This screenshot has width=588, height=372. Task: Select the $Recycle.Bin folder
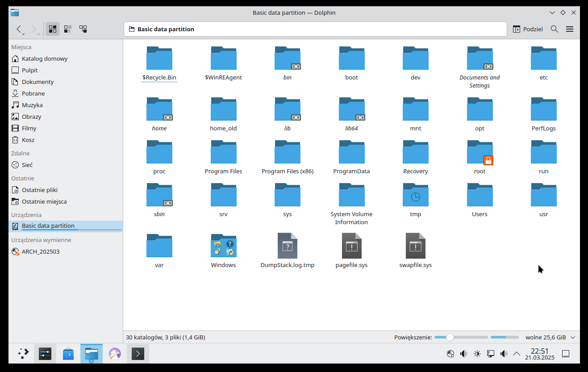pyautogui.click(x=159, y=64)
